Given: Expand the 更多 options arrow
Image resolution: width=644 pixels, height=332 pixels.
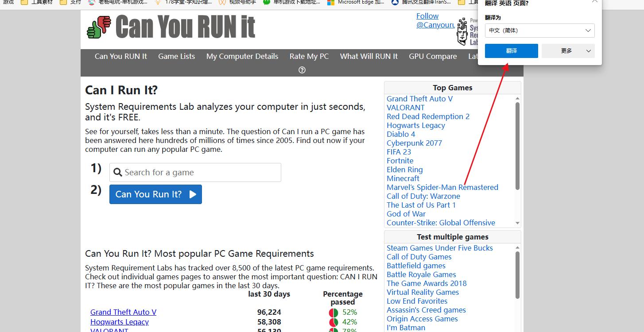Looking at the screenshot, I should (589, 51).
